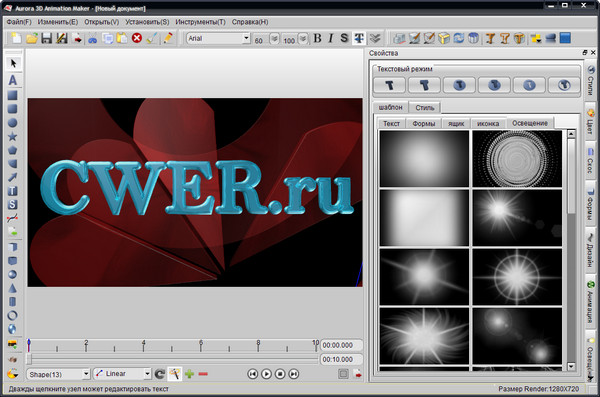Toggle the highlighted T text style button

tap(359, 38)
